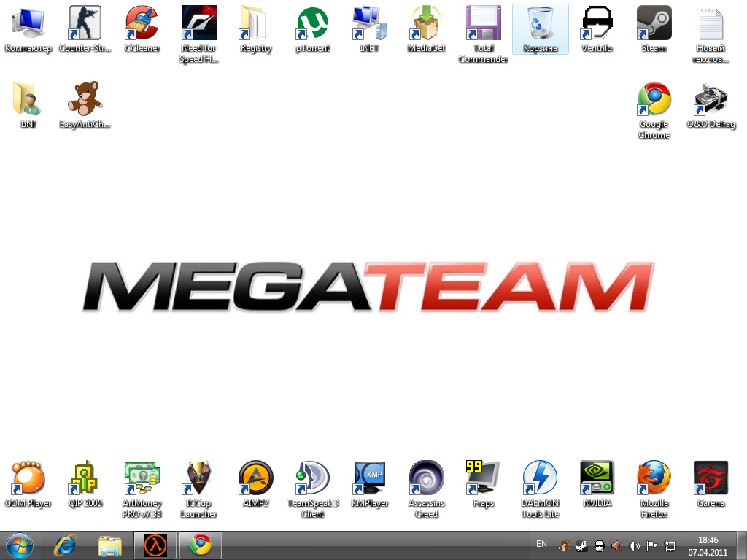Launch the TeamSpeak 3 Client shortcut
747x560 pixels.
tap(312, 489)
